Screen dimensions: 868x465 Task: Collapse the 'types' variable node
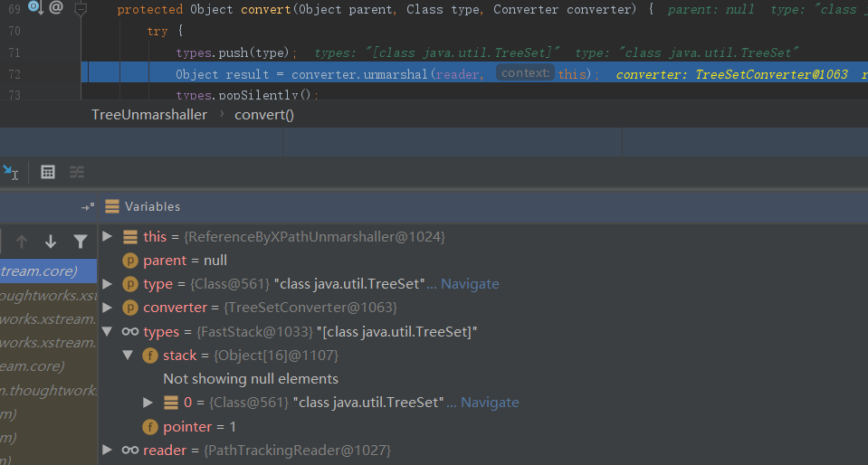[x=108, y=332]
